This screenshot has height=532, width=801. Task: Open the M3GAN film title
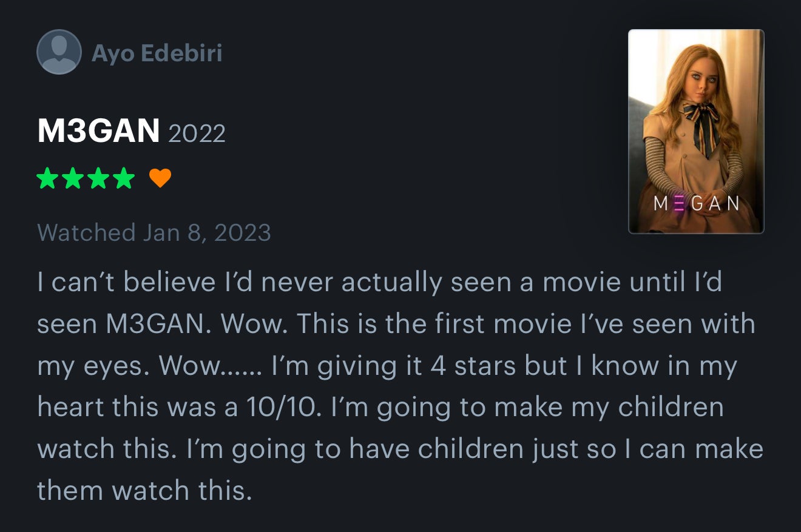tap(98, 131)
